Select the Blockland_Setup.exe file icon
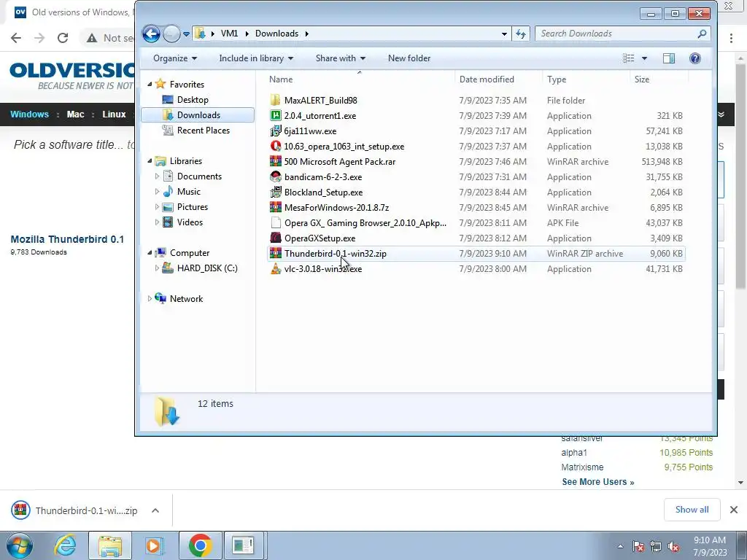 [x=275, y=192]
